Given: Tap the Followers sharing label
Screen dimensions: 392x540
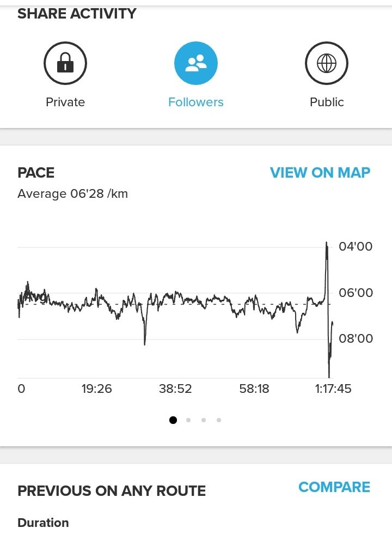Looking at the screenshot, I should pyautogui.click(x=196, y=102).
